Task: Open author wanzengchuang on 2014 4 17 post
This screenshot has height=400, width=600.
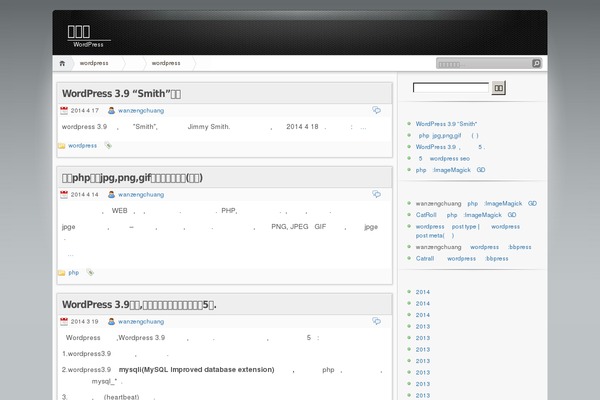Action: (141, 111)
